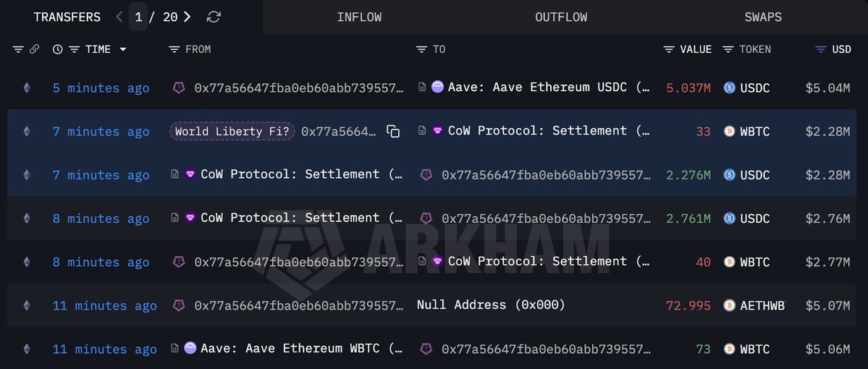Viewport: 868px width, 369px height.
Task: Go to the next transfers page
Action: coord(187,17)
